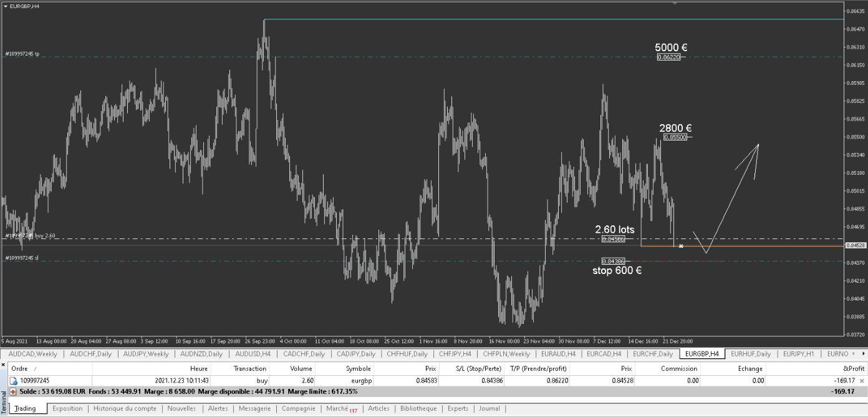Switch to the CHFJPY,H4 chart tab
Screen dimensions: 868x417
pos(455,354)
